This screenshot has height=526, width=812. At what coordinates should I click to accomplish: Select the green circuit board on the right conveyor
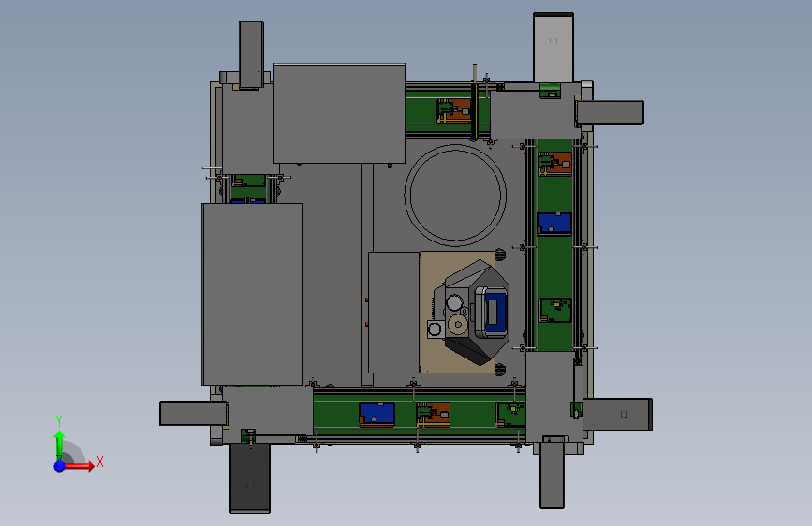tap(555, 310)
